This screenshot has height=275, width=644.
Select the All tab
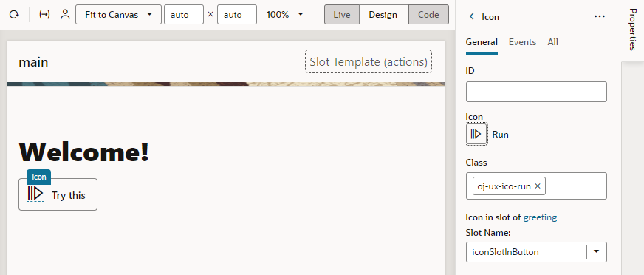[553, 42]
